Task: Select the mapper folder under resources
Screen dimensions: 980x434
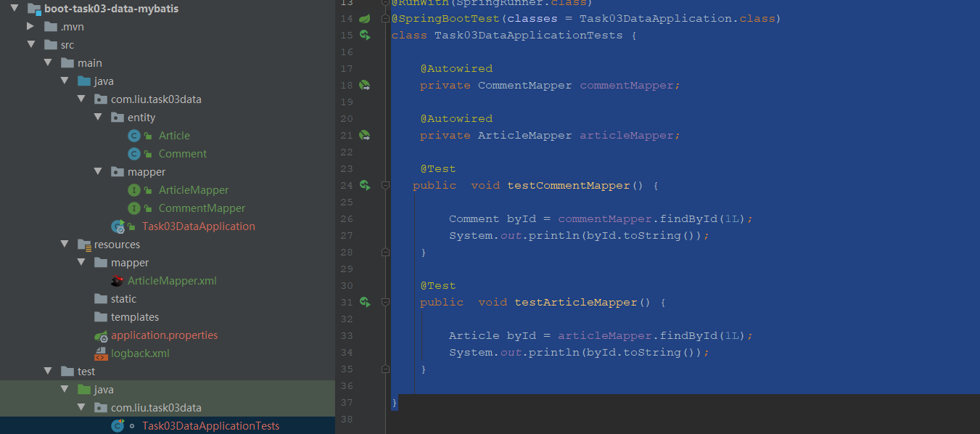Action: tap(168, 263)
